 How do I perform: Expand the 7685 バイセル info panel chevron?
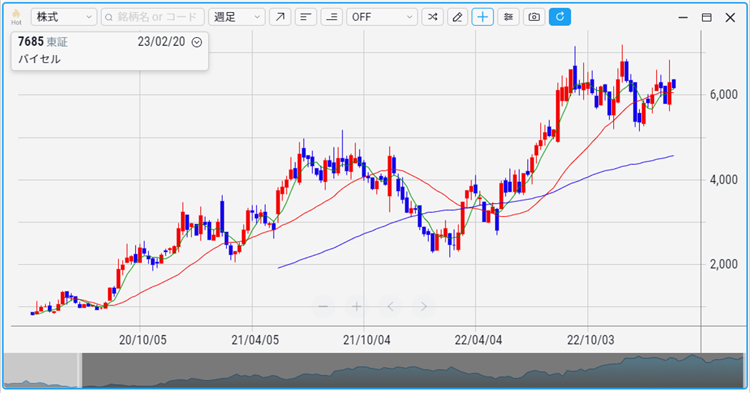[197, 42]
